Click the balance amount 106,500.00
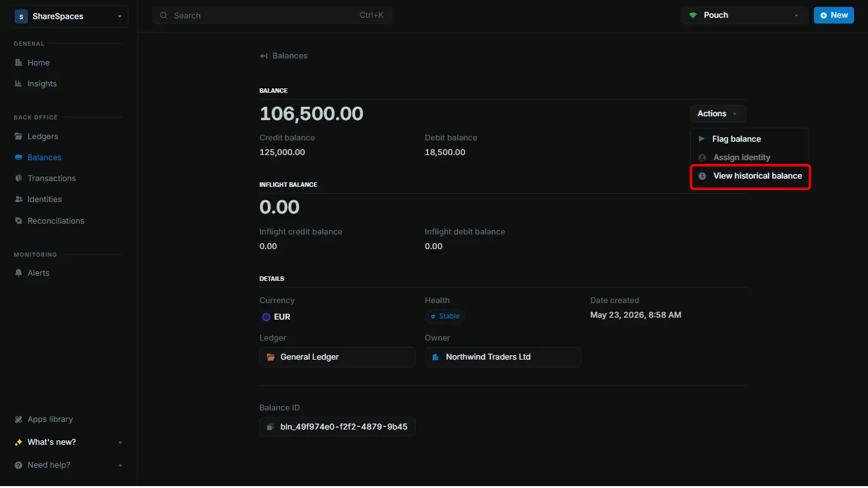The image size is (868, 488). [311, 114]
